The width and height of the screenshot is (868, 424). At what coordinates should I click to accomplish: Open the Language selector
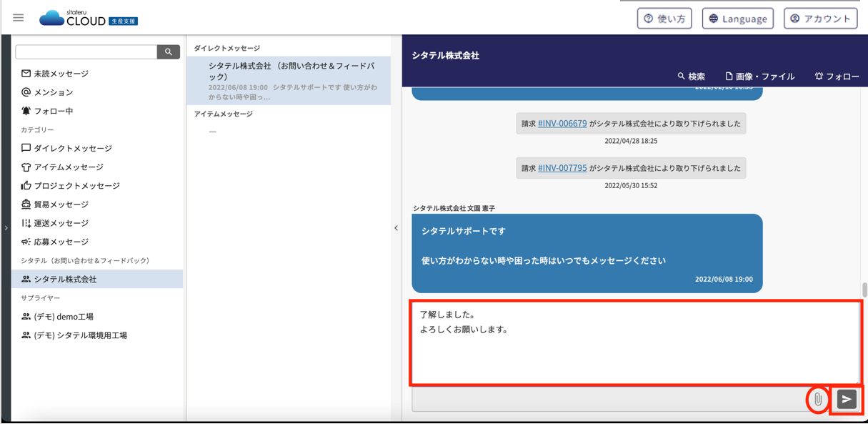[x=738, y=19]
